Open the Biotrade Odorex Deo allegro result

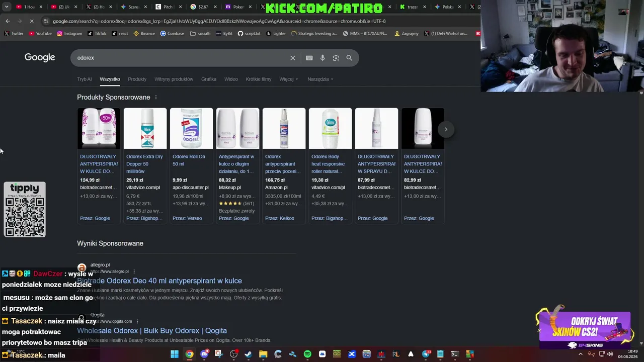click(159, 281)
